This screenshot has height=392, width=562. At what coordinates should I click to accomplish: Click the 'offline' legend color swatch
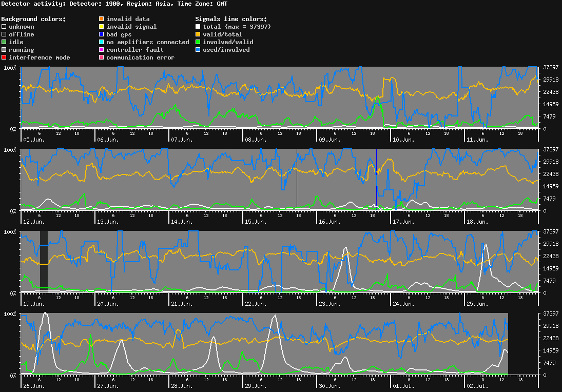pyautogui.click(x=4, y=34)
